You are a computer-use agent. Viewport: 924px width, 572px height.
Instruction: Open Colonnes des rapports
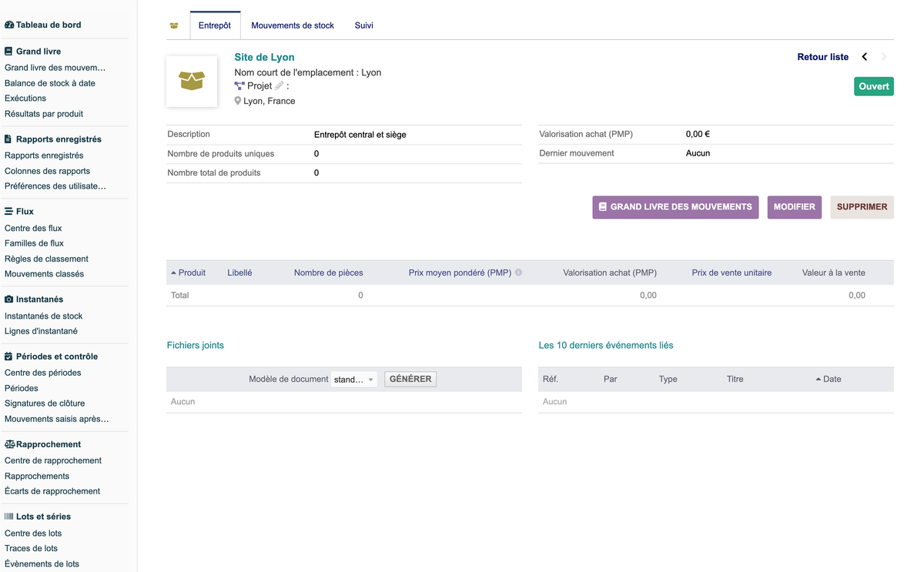pos(48,171)
